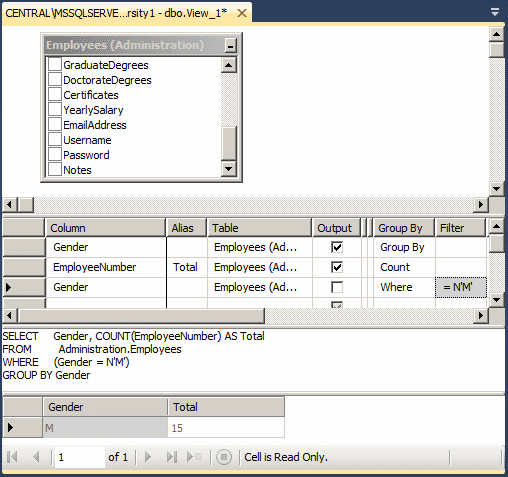Click the Employees table list scrollbar thumb
The image size is (508, 477).
click(x=229, y=143)
